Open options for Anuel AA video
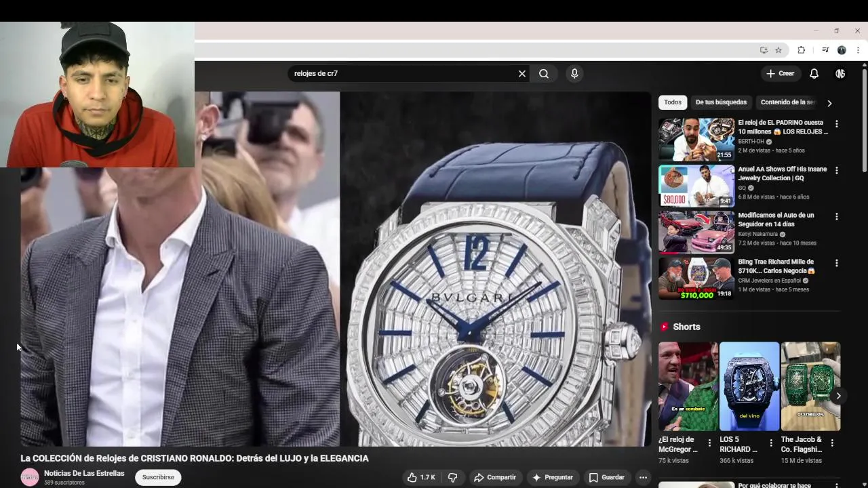Image resolution: width=868 pixels, height=488 pixels. 837,170
